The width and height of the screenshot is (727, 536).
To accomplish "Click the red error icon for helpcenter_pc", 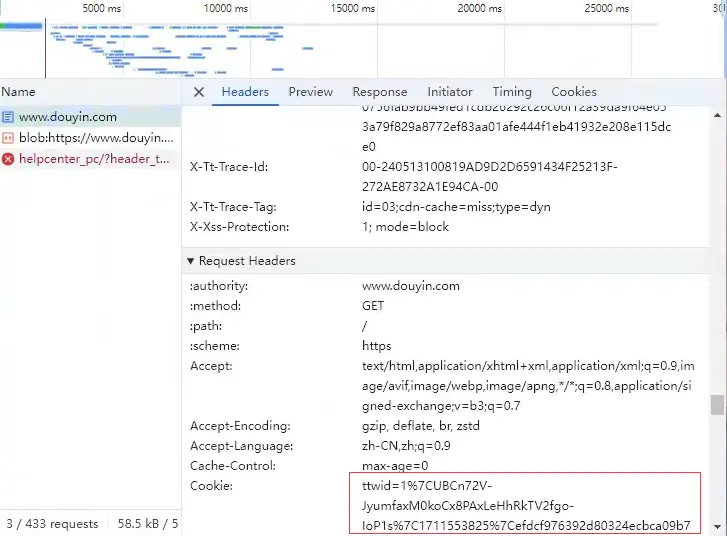I will 8,159.
